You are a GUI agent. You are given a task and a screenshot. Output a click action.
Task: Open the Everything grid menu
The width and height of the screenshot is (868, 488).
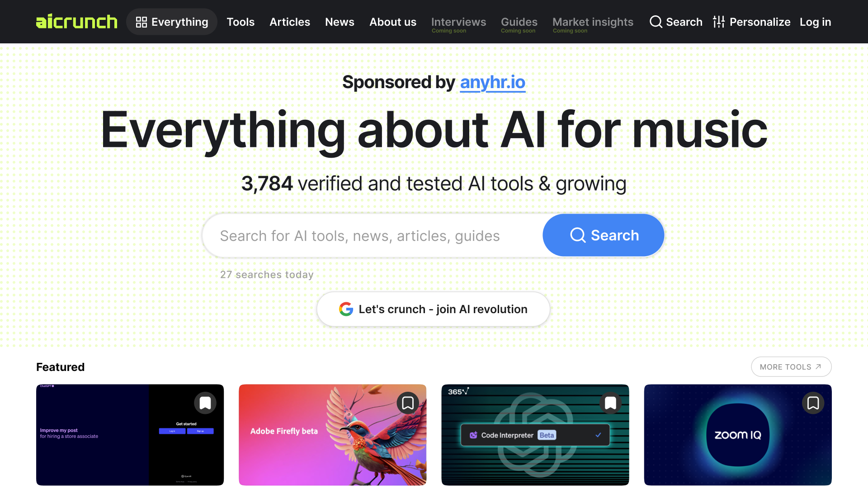coord(172,22)
